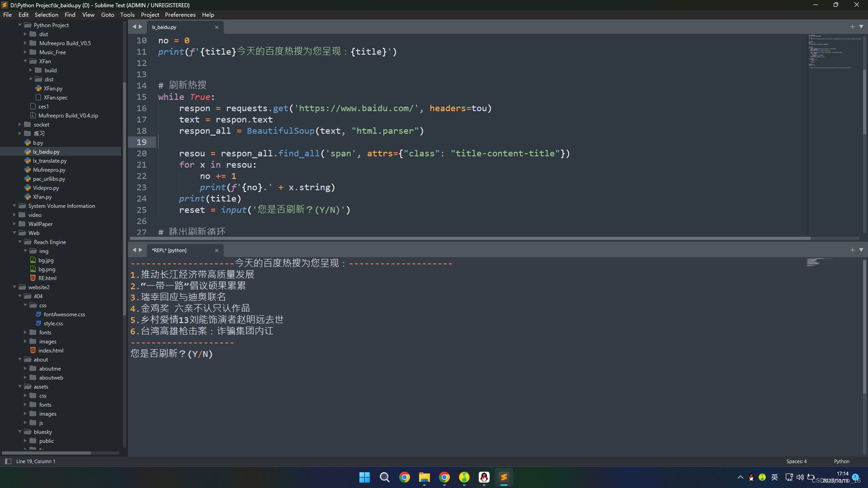Open the File menu
The height and width of the screenshot is (488, 868).
7,14
